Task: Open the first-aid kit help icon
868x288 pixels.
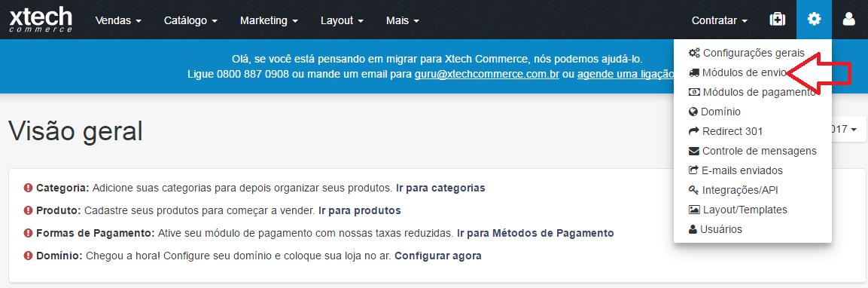Action: point(777,20)
